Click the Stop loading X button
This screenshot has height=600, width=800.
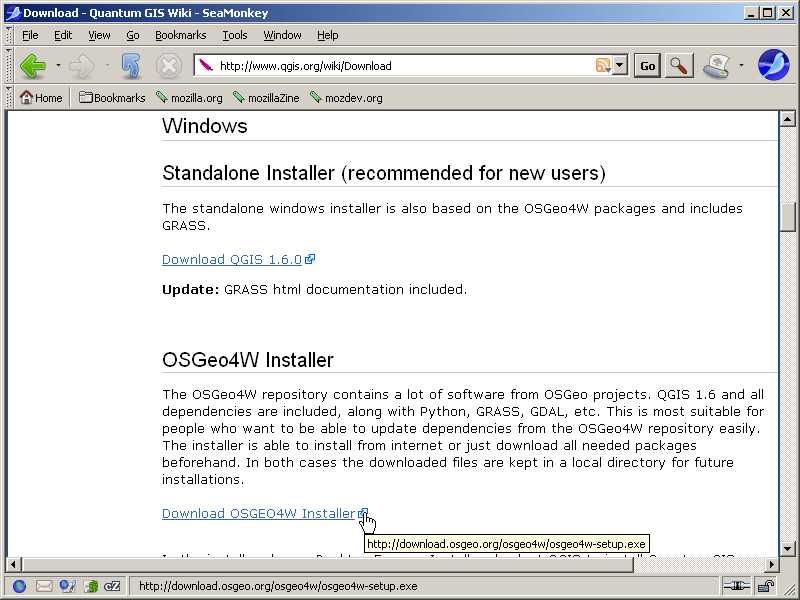point(169,66)
